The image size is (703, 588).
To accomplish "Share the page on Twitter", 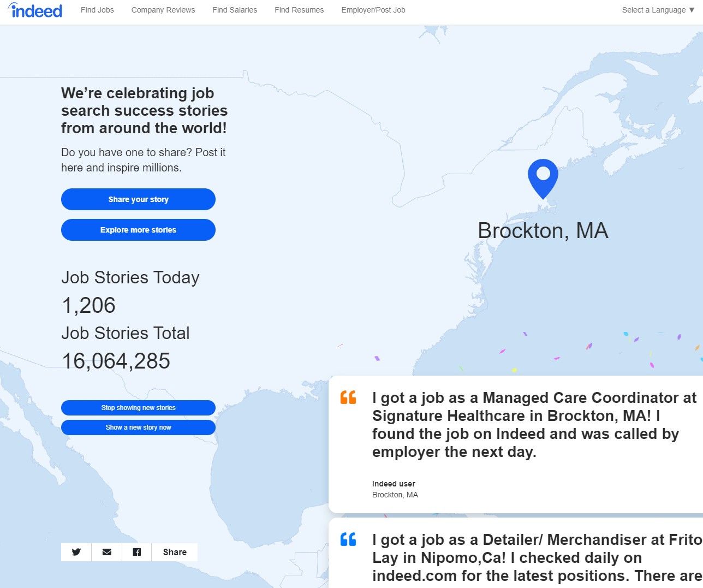I will (75, 552).
